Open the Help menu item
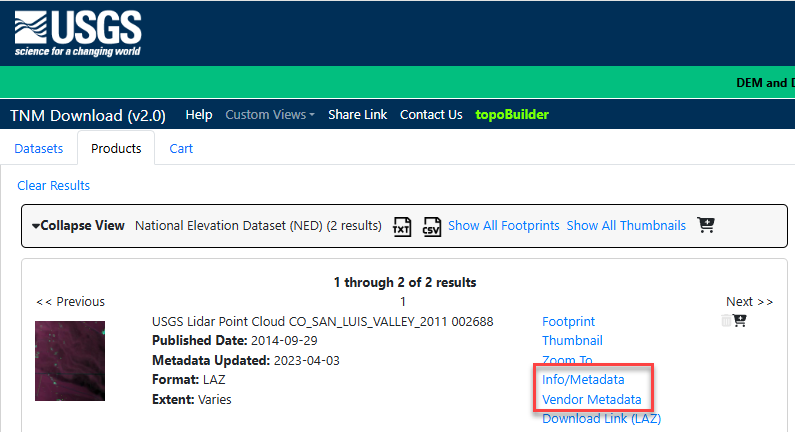 (199, 115)
